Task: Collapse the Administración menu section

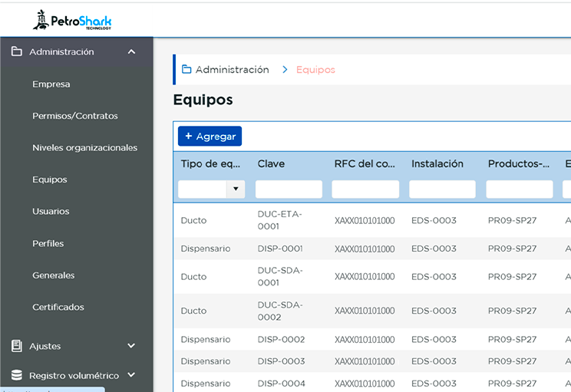Action: coord(131,51)
